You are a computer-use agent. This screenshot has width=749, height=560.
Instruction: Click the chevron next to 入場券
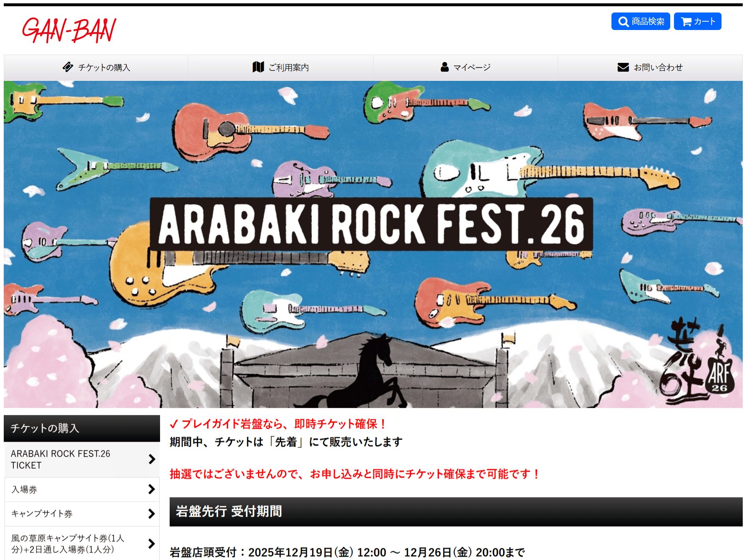pyautogui.click(x=152, y=489)
